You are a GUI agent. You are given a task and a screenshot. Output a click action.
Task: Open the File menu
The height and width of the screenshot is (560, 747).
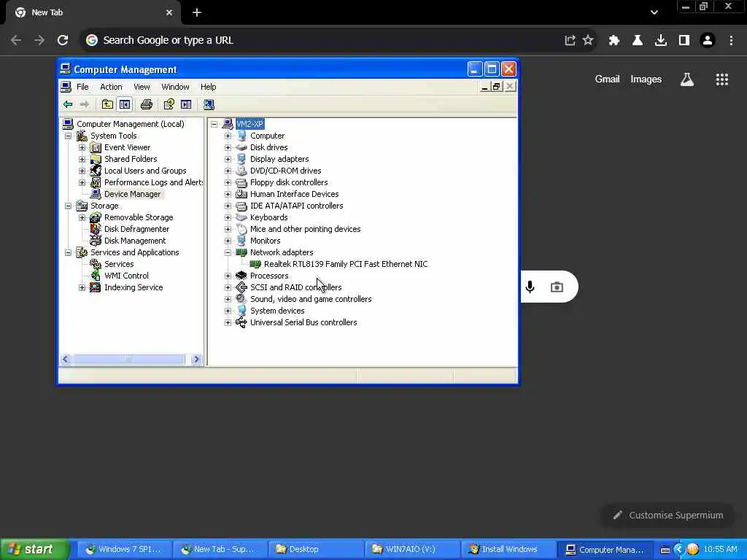tap(82, 87)
